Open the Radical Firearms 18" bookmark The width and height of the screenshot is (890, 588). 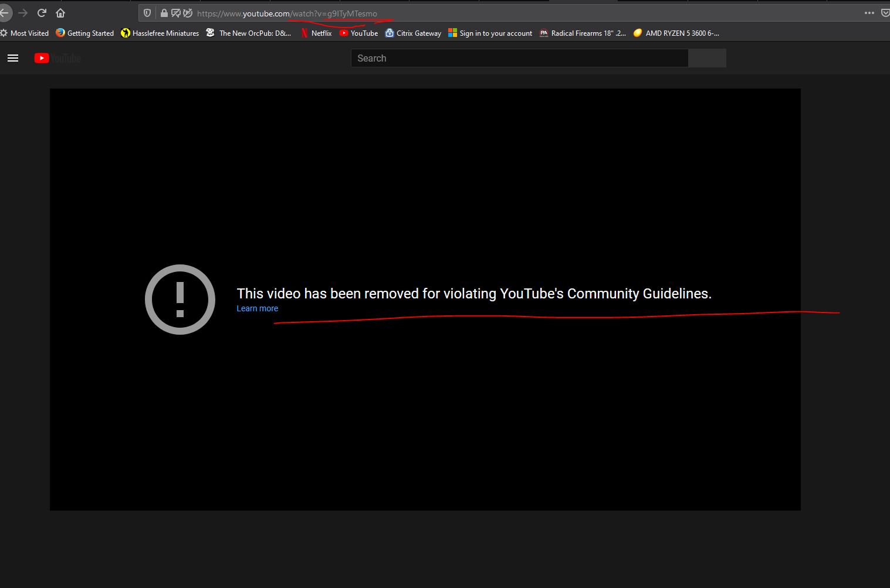(x=583, y=33)
